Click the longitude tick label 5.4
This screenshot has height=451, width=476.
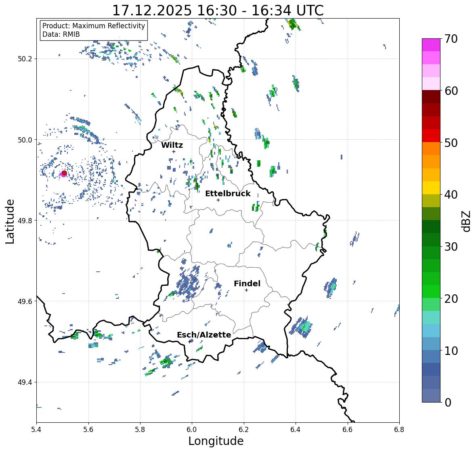(x=36, y=429)
